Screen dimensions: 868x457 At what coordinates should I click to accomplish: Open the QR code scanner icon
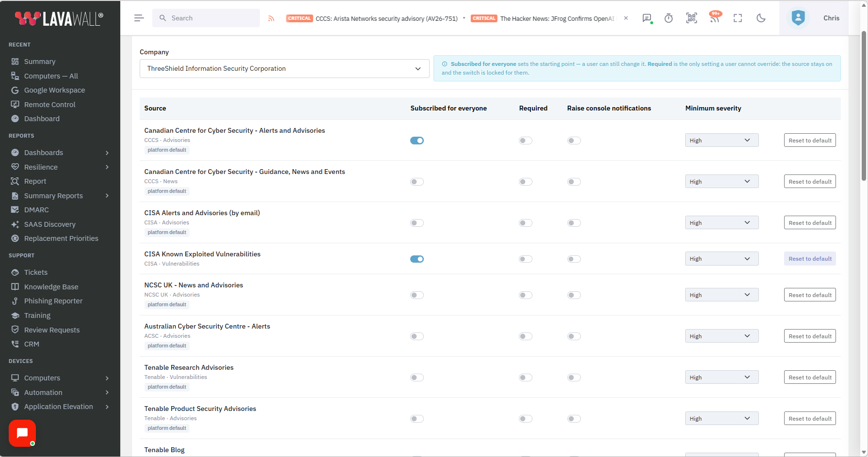coord(691,18)
